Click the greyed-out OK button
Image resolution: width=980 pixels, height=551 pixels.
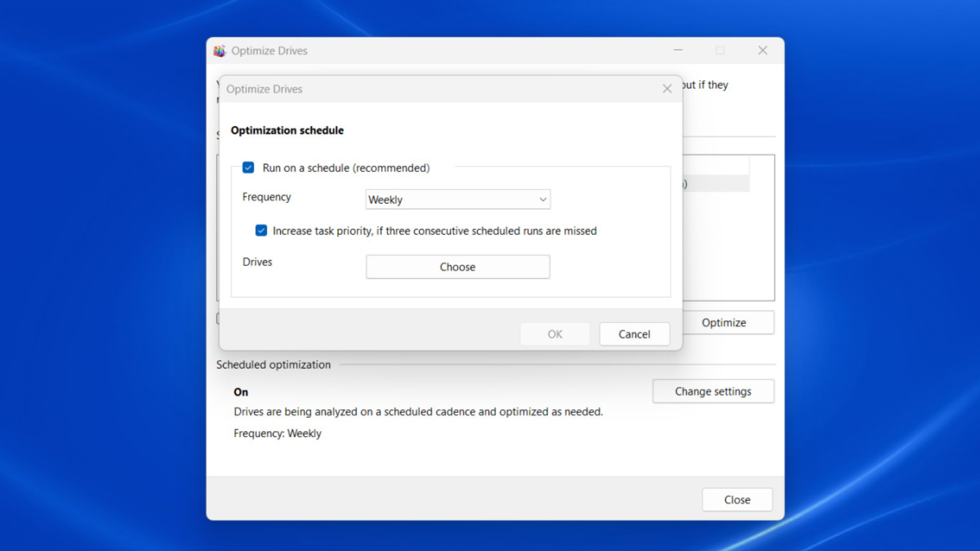(555, 334)
